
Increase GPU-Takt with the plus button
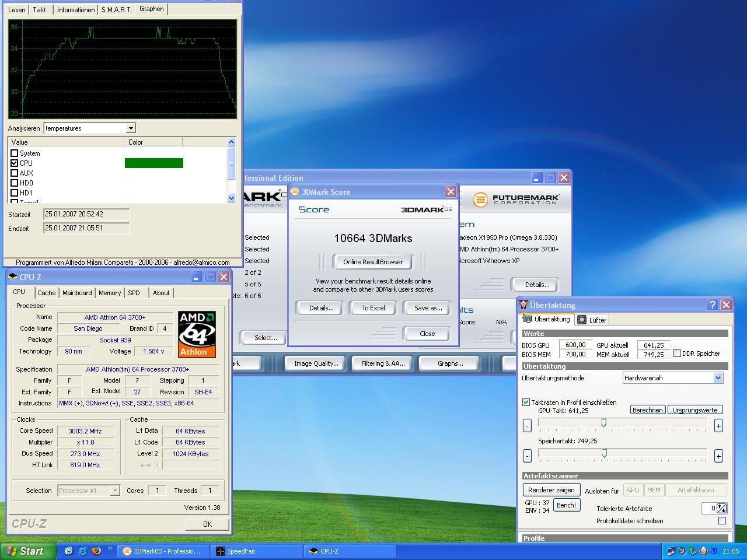pyautogui.click(x=718, y=425)
